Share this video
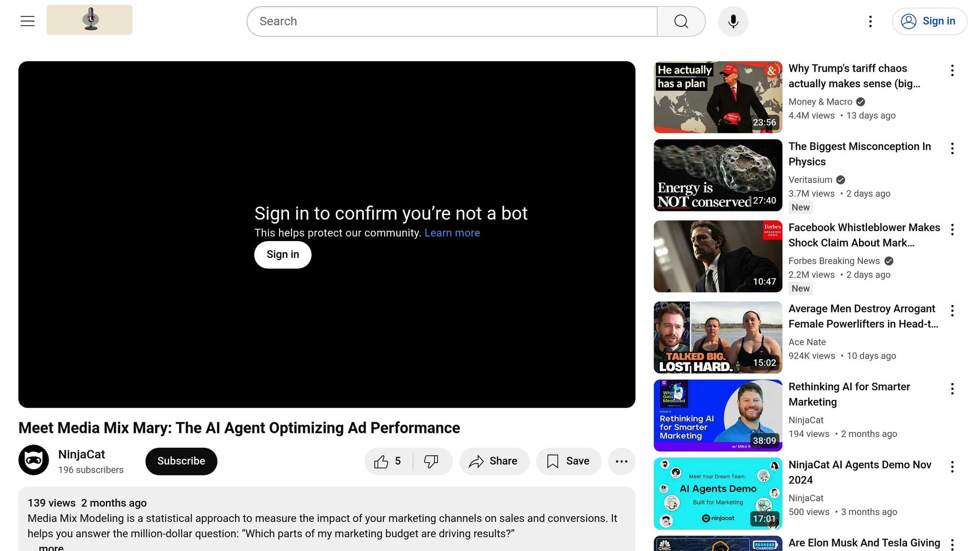980x551 pixels. point(494,461)
